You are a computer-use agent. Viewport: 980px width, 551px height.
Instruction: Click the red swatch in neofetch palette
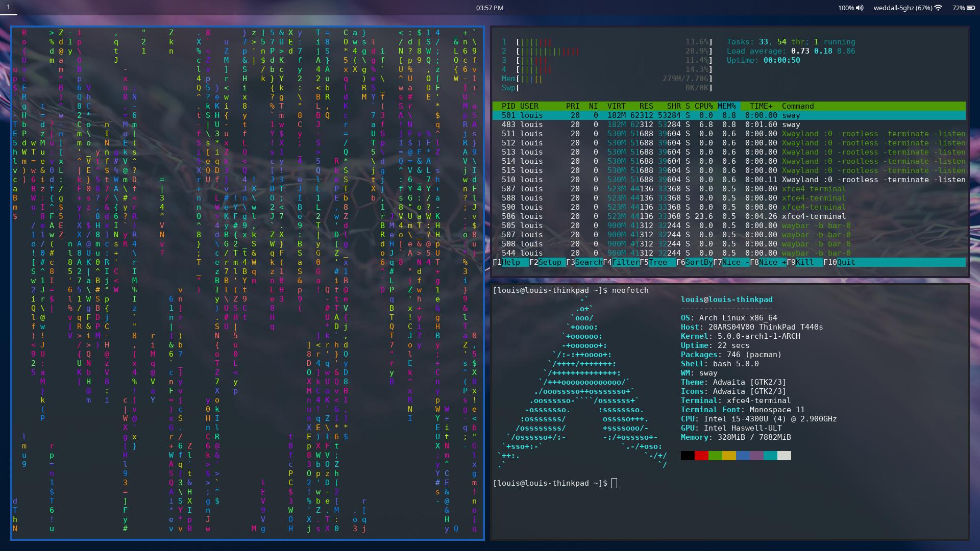(x=701, y=456)
